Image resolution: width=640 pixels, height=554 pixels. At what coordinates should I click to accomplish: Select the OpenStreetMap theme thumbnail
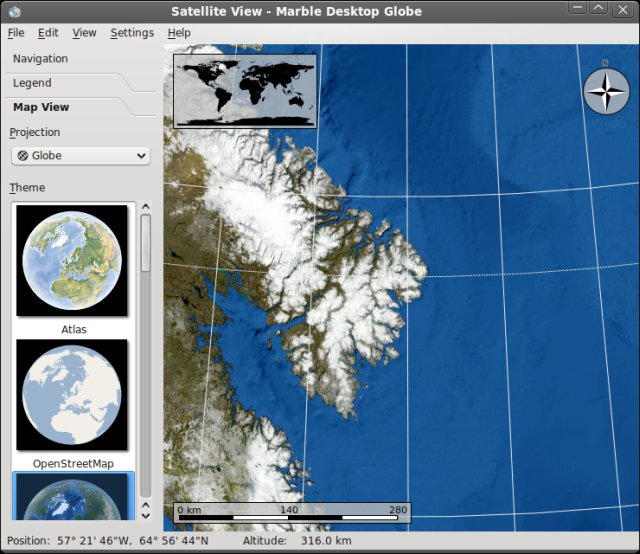(72, 395)
